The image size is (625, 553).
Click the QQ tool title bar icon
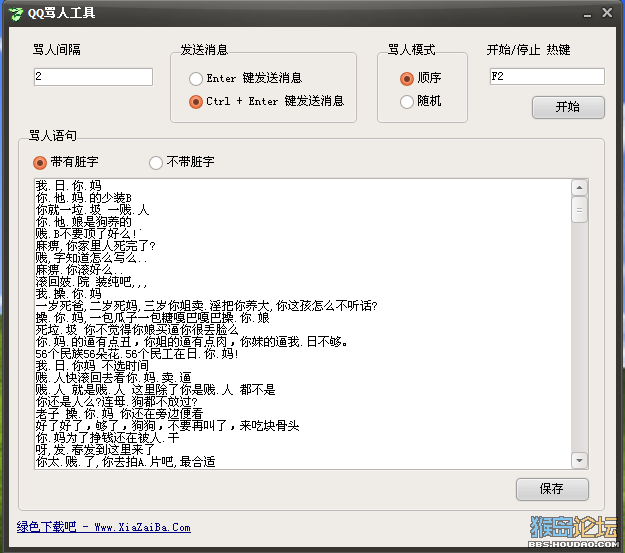click(16, 14)
